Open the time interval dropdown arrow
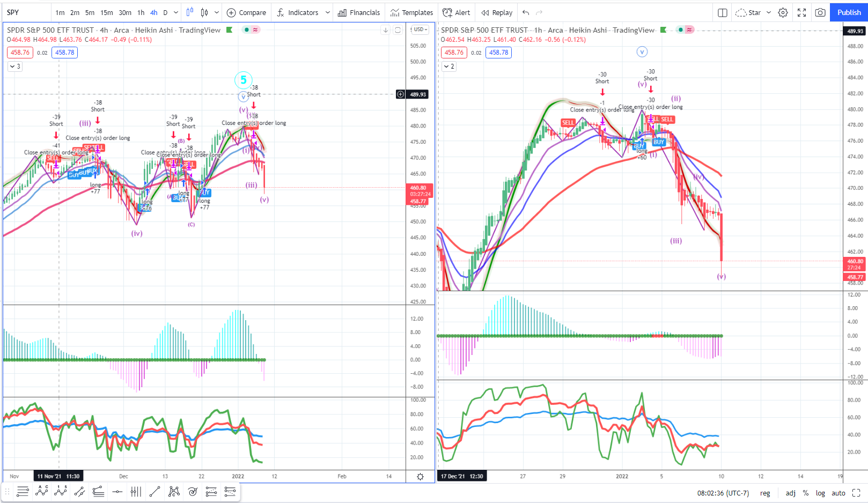Viewport: 868px width, 503px height. [176, 12]
